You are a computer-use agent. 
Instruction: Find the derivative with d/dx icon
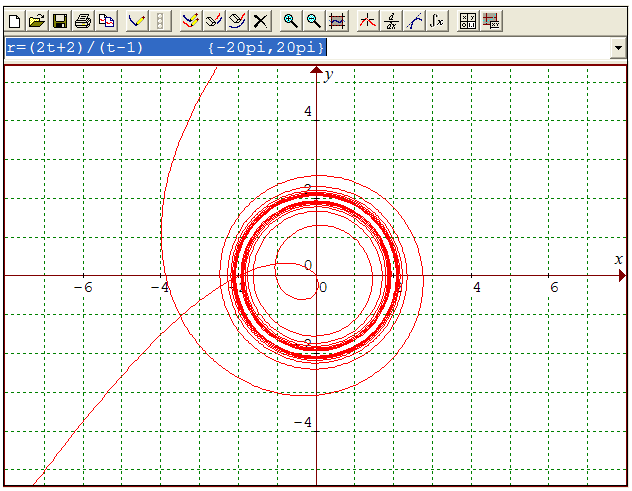point(391,21)
